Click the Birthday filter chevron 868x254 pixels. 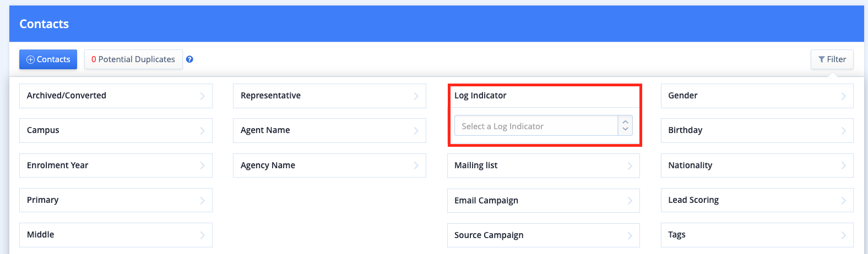tap(844, 131)
